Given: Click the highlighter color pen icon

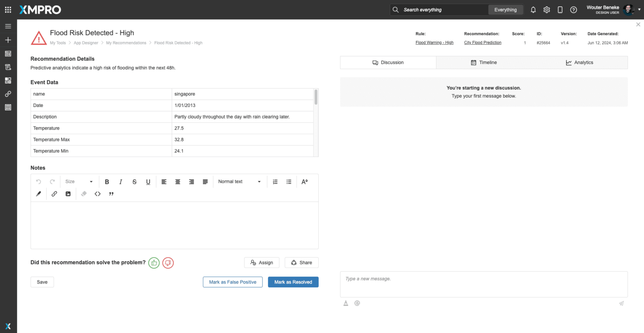Looking at the screenshot, I should pos(39,194).
